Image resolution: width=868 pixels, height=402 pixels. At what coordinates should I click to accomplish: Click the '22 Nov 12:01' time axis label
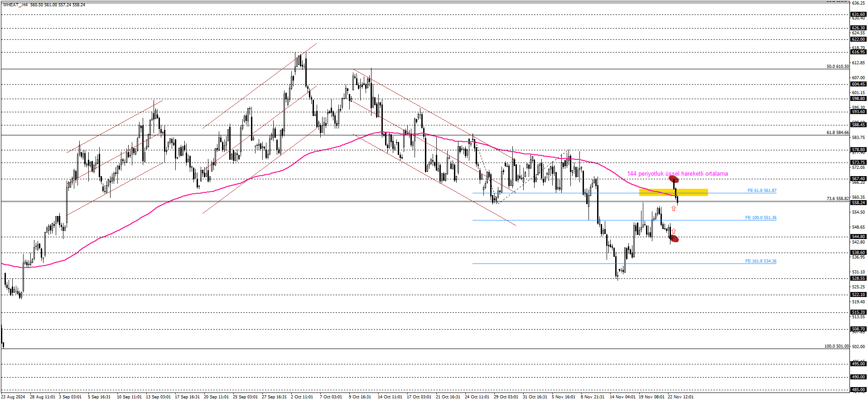pos(681,397)
